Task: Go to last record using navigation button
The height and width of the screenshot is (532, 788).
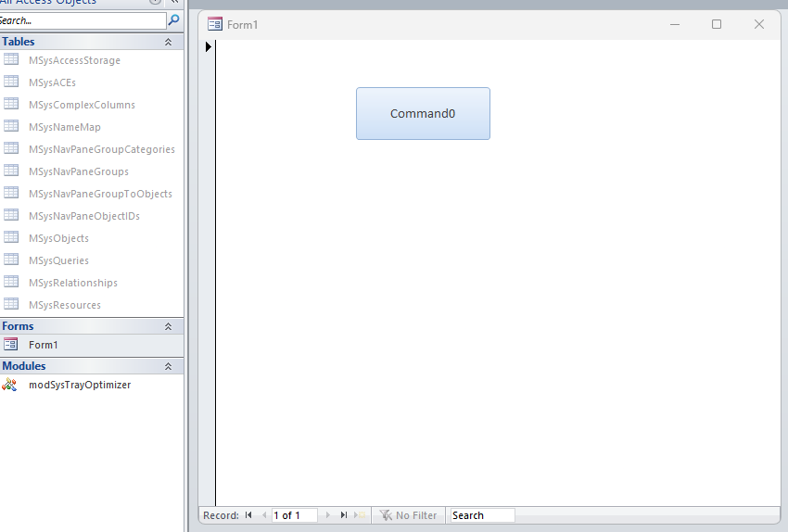Action: pyautogui.click(x=344, y=515)
